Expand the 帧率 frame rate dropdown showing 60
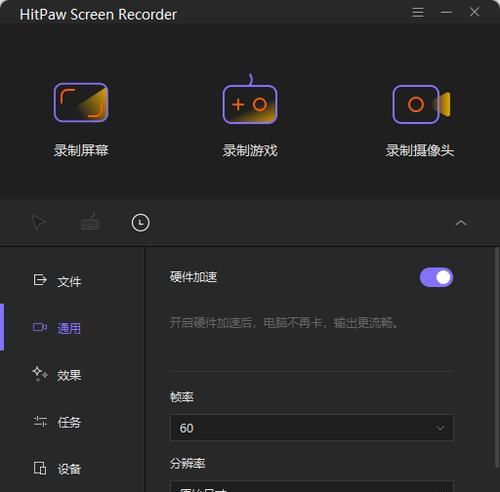Screen dimensions: 500x492 [x=312, y=428]
